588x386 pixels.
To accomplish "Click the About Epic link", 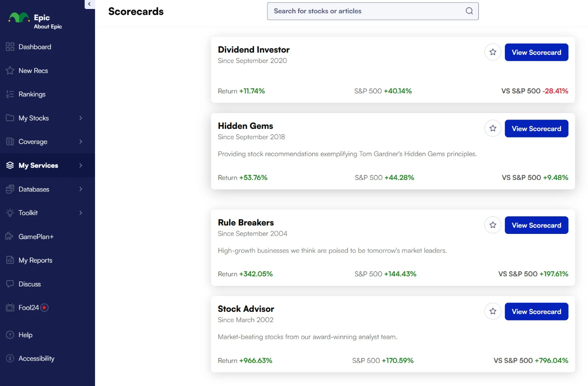I will [x=48, y=27].
